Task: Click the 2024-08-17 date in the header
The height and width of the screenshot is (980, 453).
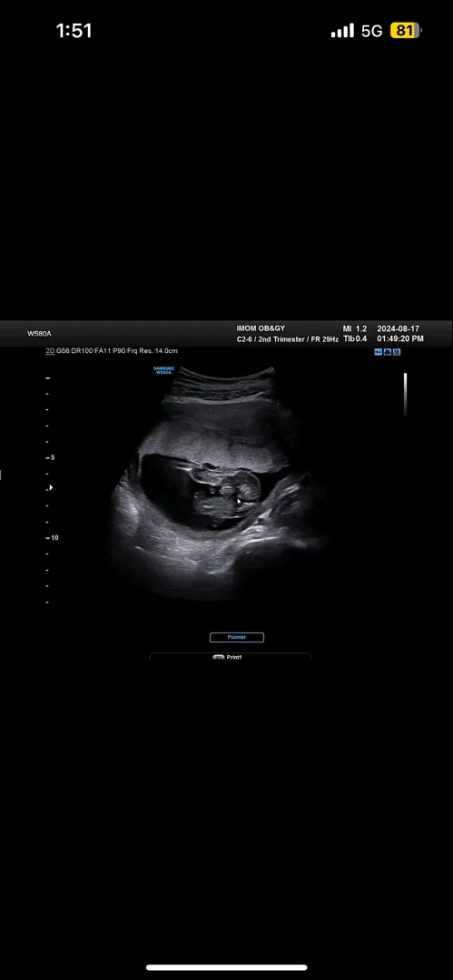Action: [x=399, y=328]
